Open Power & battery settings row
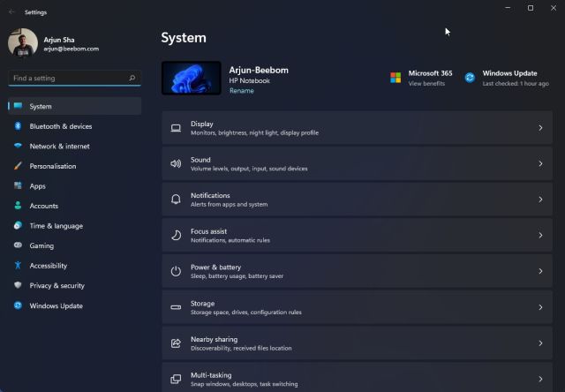Image resolution: width=565 pixels, height=392 pixels. pyautogui.click(x=357, y=271)
